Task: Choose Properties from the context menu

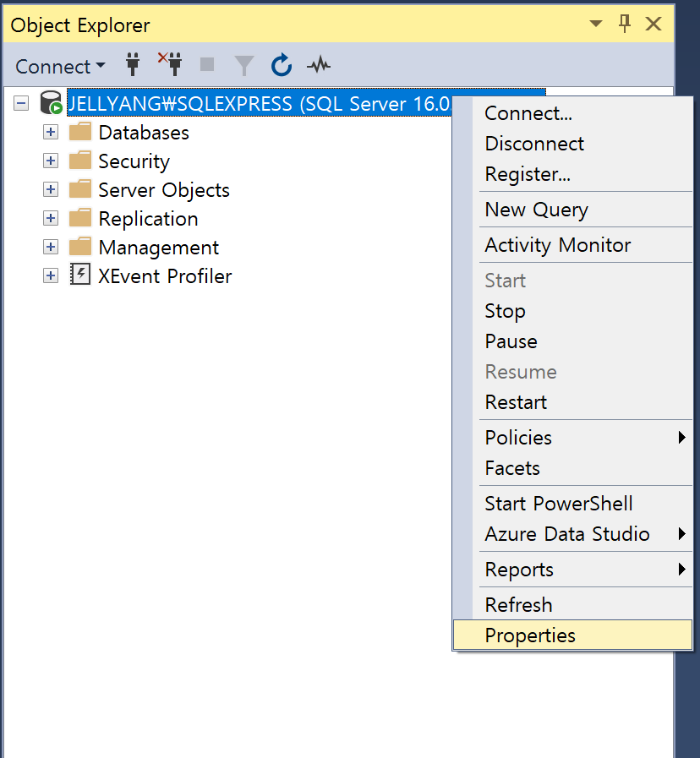Action: 573,635
